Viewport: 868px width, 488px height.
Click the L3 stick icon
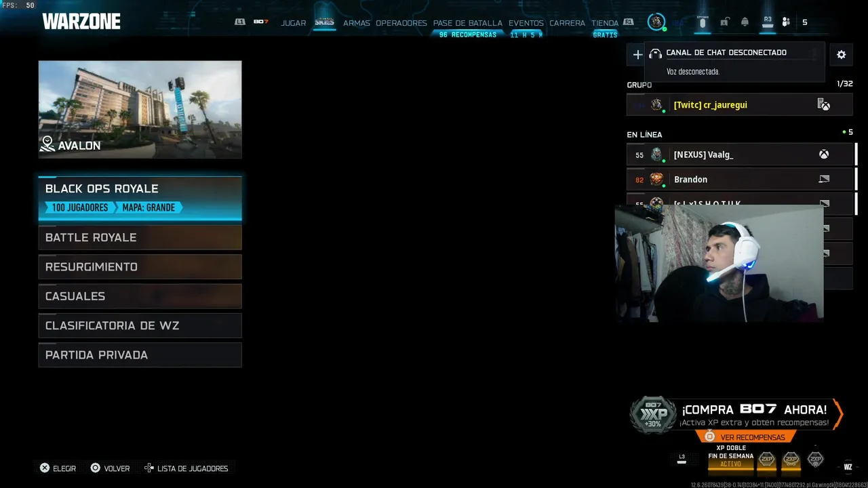pos(682,459)
